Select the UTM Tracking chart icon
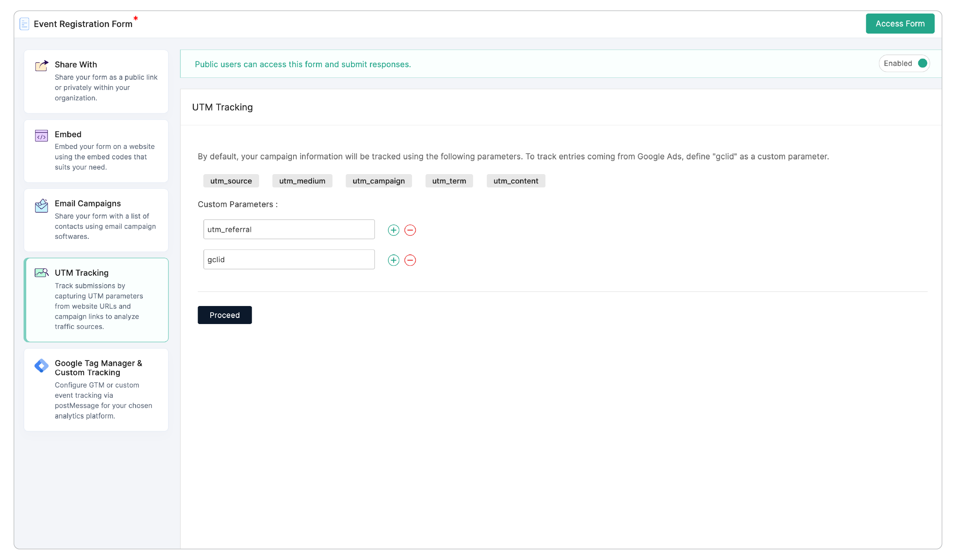The width and height of the screenshot is (956, 560). coord(41,272)
